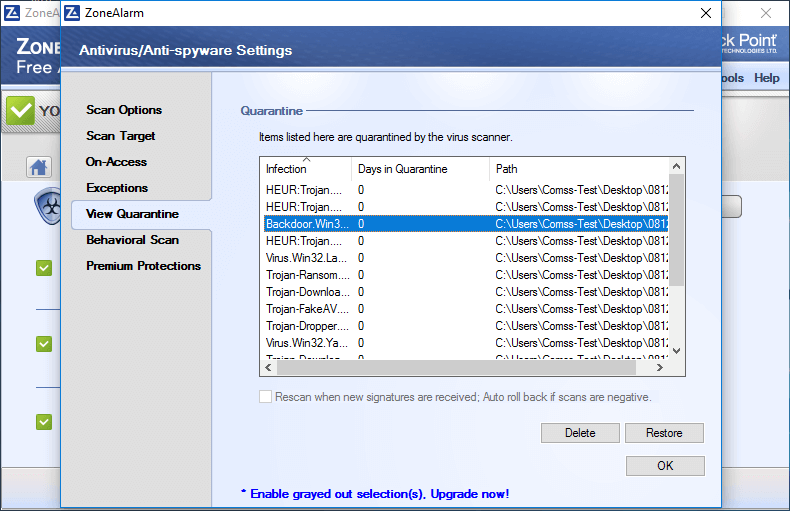
Task: Sort list by Infection column header
Action: (306, 169)
